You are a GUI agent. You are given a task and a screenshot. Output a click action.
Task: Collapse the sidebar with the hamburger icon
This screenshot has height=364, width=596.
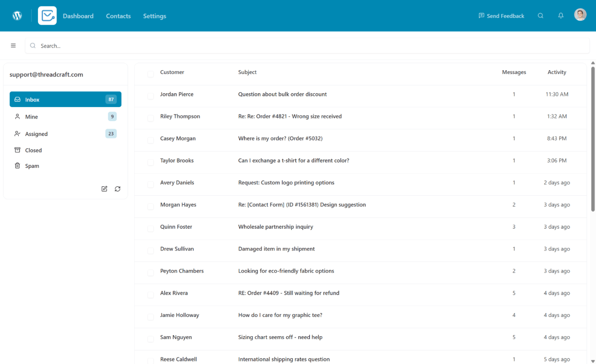coord(13,45)
